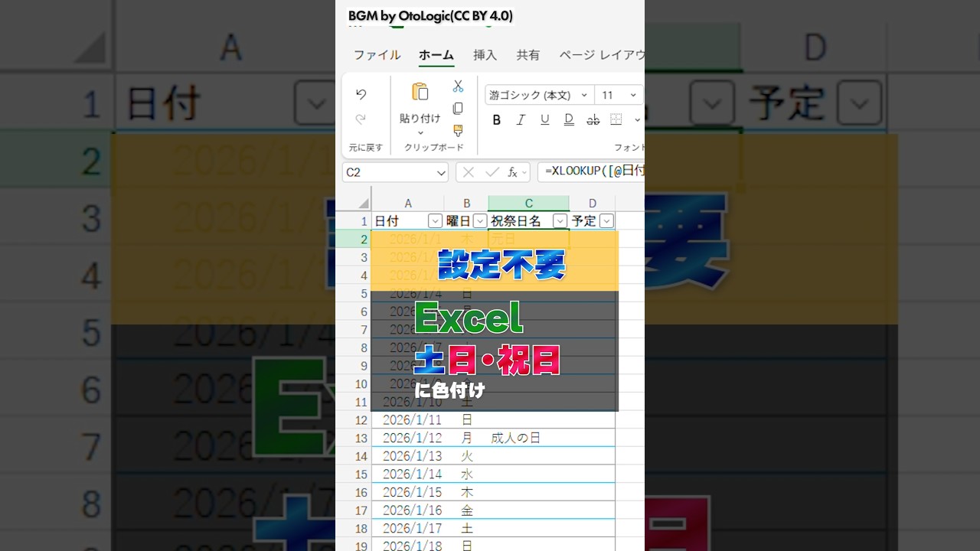This screenshot has width=980, height=551.
Task: Click weekday cell 木 in row 16
Action: point(466,493)
